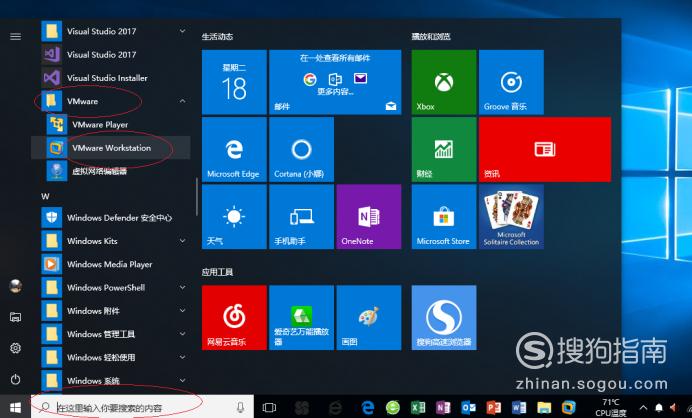The image size is (692, 418).
Task: Expand the Windows 管理工具 folder
Action: tap(182, 334)
